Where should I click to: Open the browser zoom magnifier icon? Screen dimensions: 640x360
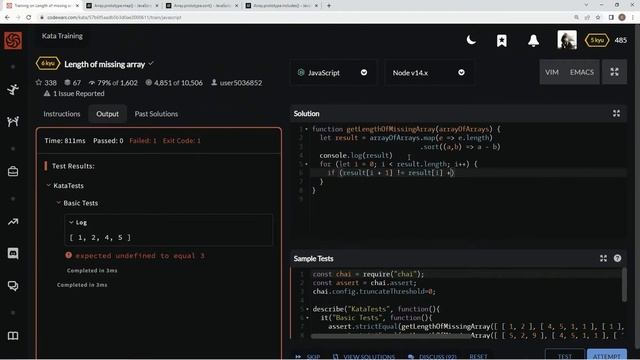coord(576,18)
